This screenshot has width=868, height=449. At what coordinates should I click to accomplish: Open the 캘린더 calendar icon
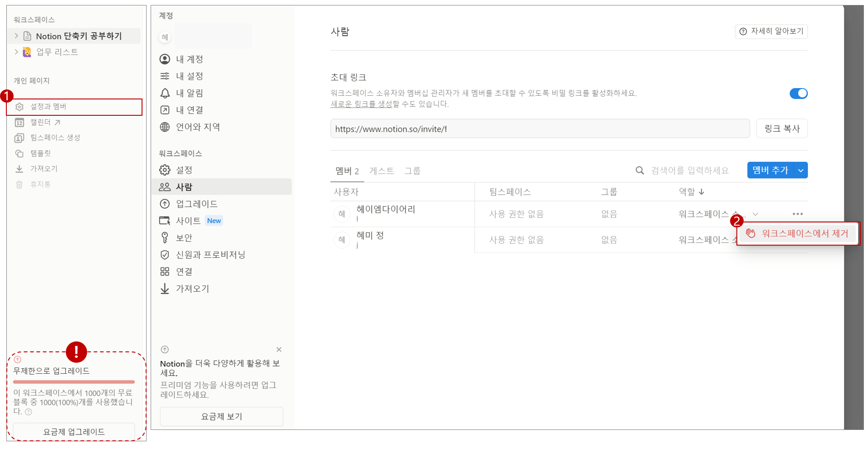(x=20, y=123)
